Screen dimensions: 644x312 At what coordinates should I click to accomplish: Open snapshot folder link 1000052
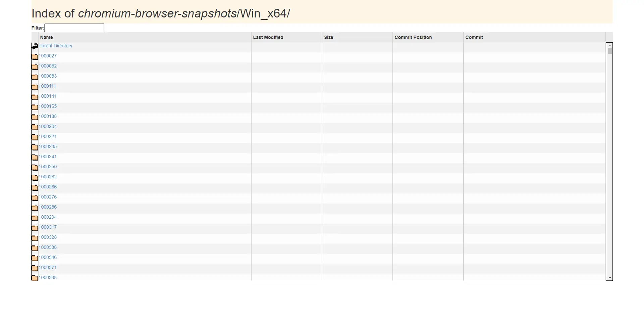pyautogui.click(x=48, y=66)
